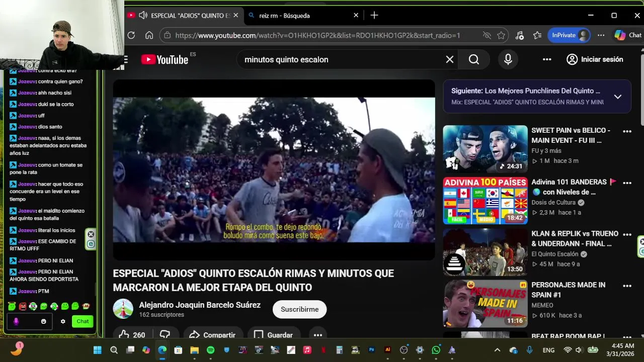Image resolution: width=644 pixels, height=362 pixels.
Task: Expand the Siguiente mix playlist panel
Action: pos(618,97)
